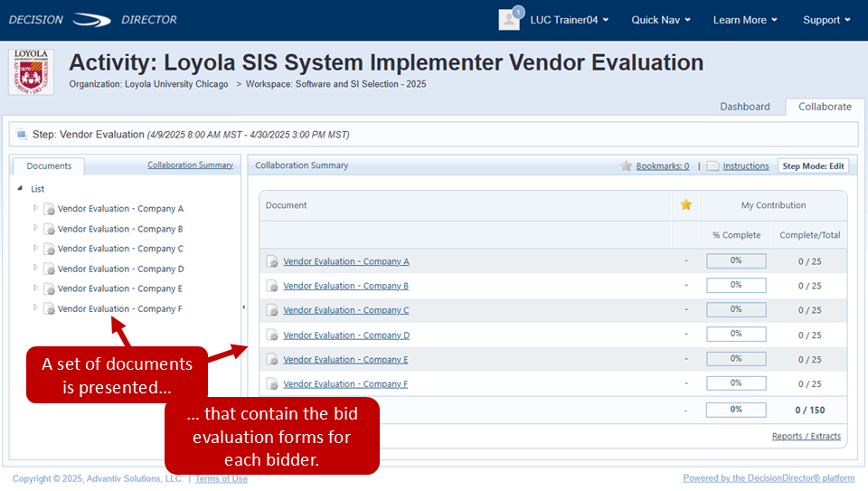Click table document icon for Company F
The width and height of the screenshot is (868, 491).
[272, 383]
